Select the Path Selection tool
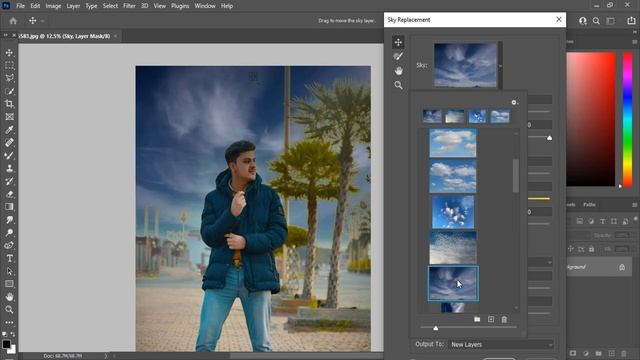640x360 pixels. point(9,271)
